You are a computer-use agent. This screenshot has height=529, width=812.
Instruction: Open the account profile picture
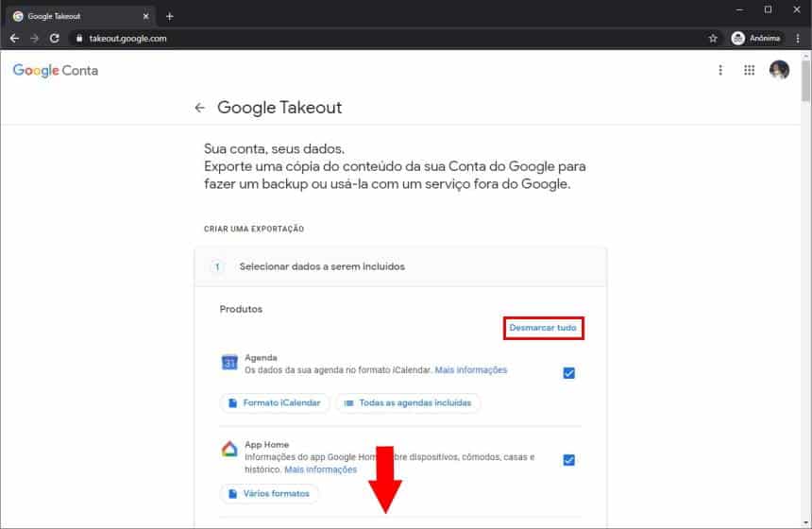tap(779, 70)
